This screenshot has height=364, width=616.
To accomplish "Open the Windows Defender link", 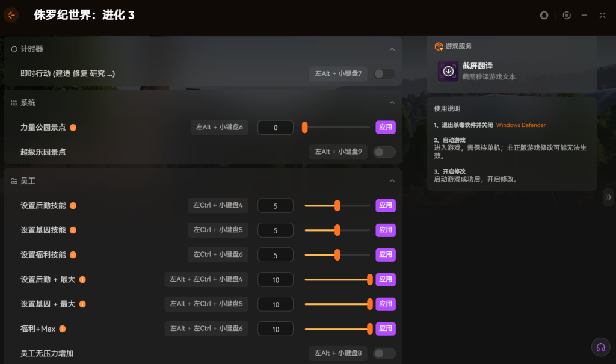I will 521,125.
